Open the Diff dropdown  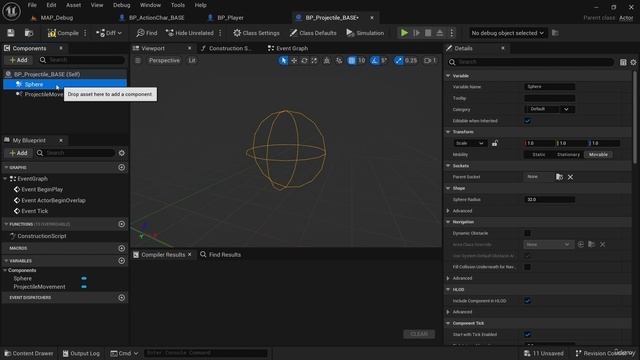pos(109,33)
